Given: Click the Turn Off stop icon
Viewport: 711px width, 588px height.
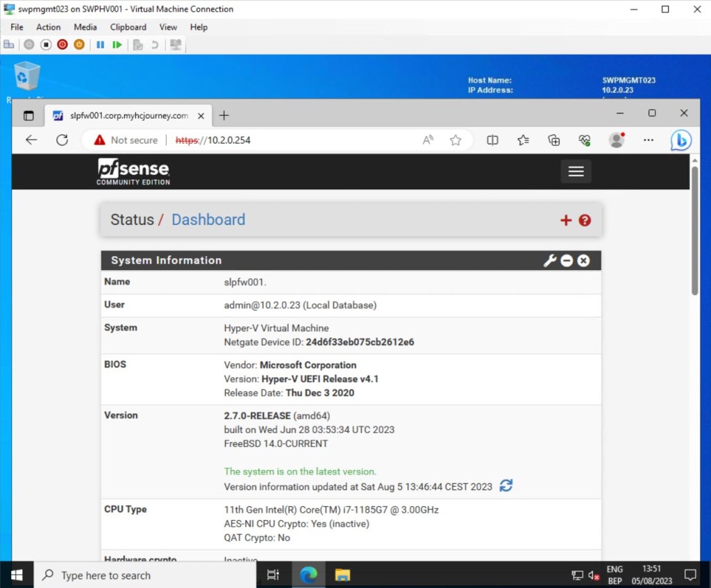Looking at the screenshot, I should pyautogui.click(x=46, y=44).
